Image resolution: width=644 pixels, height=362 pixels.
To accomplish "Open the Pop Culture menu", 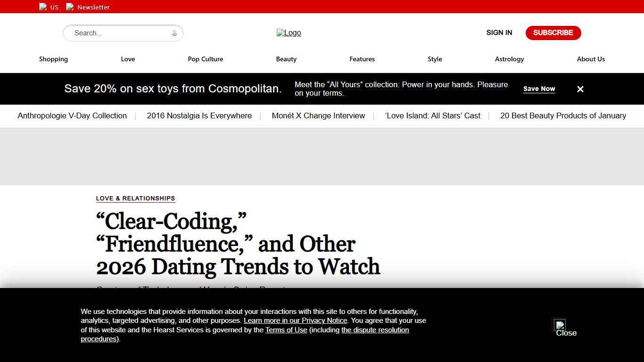I will click(x=206, y=59).
